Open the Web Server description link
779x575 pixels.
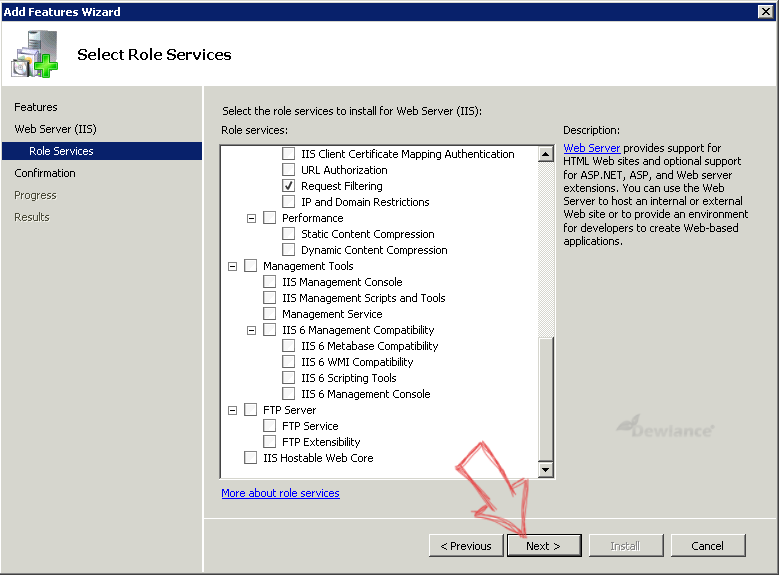click(592, 148)
